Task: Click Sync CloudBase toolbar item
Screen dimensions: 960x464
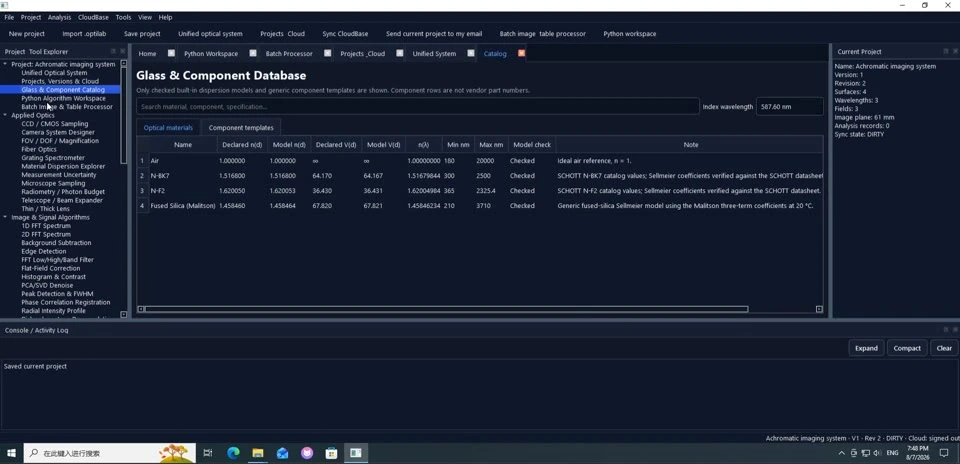Action: point(345,34)
